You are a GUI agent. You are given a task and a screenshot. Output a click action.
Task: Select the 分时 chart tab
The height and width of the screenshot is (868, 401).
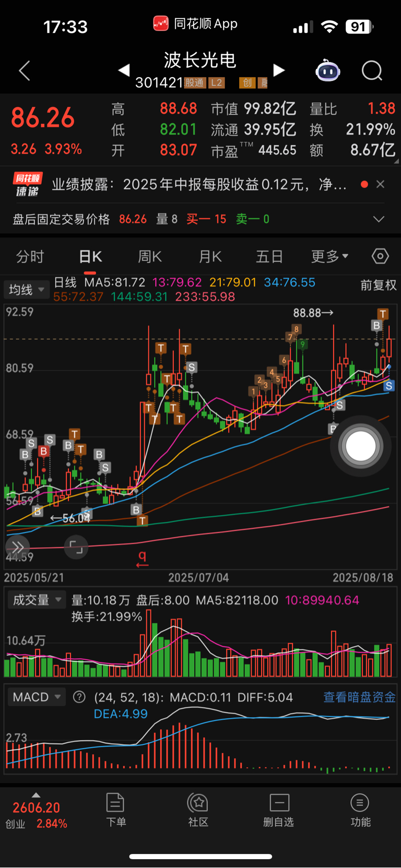tap(30, 257)
